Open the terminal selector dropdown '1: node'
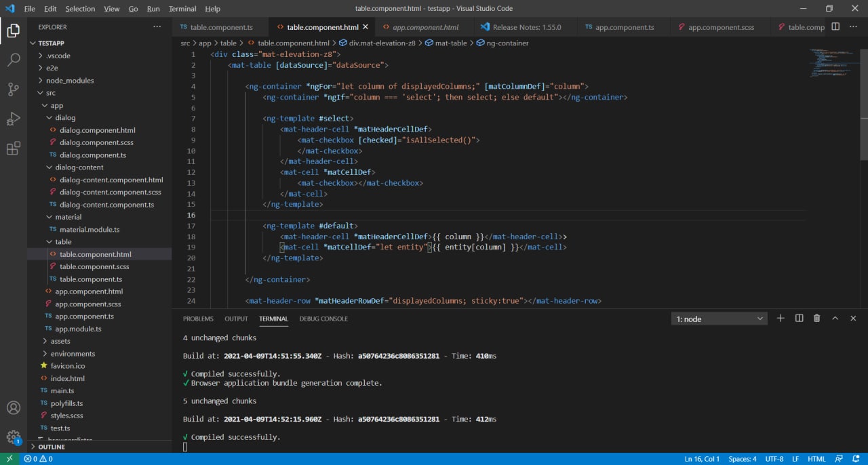This screenshot has width=868, height=465. tap(719, 319)
